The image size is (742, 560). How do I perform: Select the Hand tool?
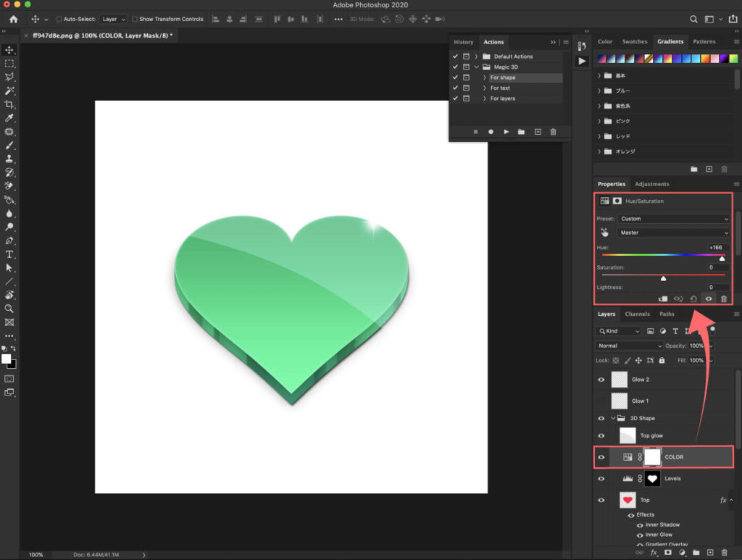[9, 295]
